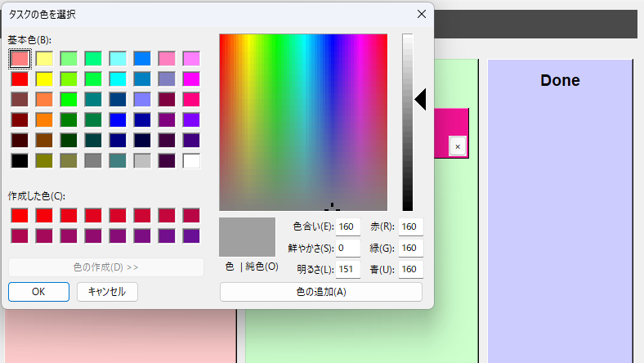Viewport: 644px width, 363px height.
Task: Select the bright green swatch in third row
Action: point(69,100)
